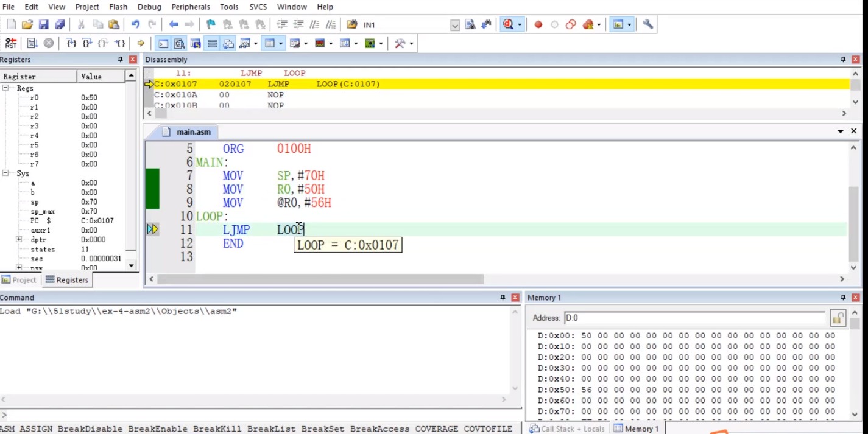
Task: Insert a breakpoint with the red dot icon
Action: coord(538,24)
